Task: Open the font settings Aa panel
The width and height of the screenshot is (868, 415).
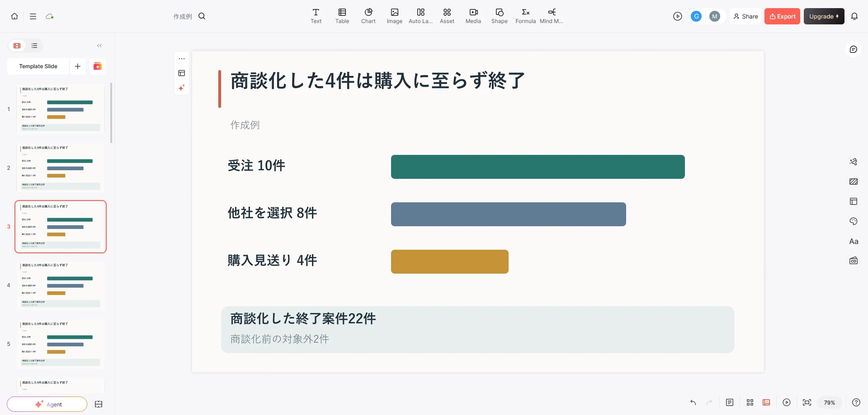Action: click(x=854, y=241)
